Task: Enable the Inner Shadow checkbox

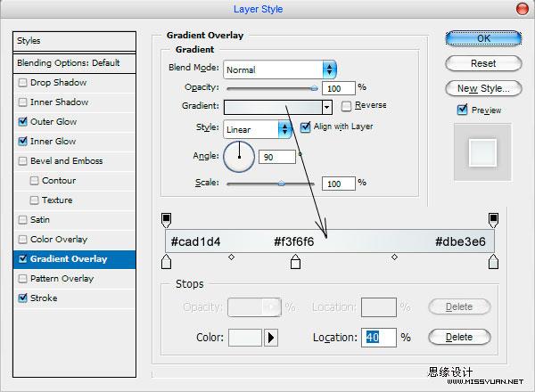Action: [x=22, y=102]
